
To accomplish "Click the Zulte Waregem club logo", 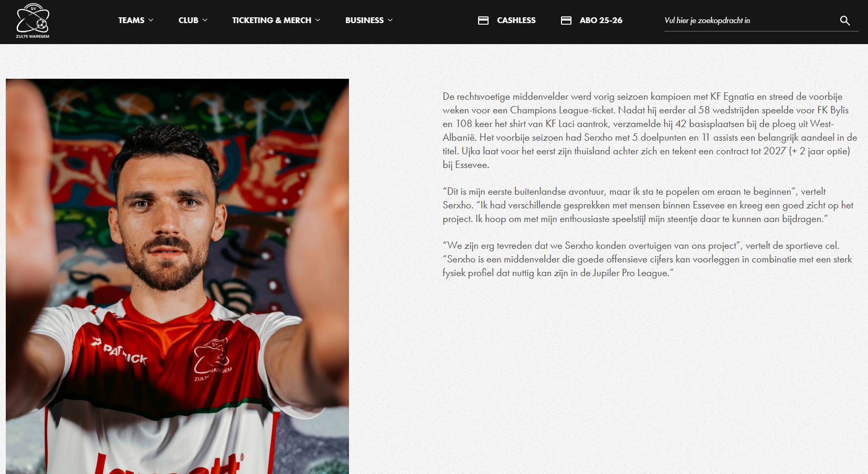I will coord(33,21).
